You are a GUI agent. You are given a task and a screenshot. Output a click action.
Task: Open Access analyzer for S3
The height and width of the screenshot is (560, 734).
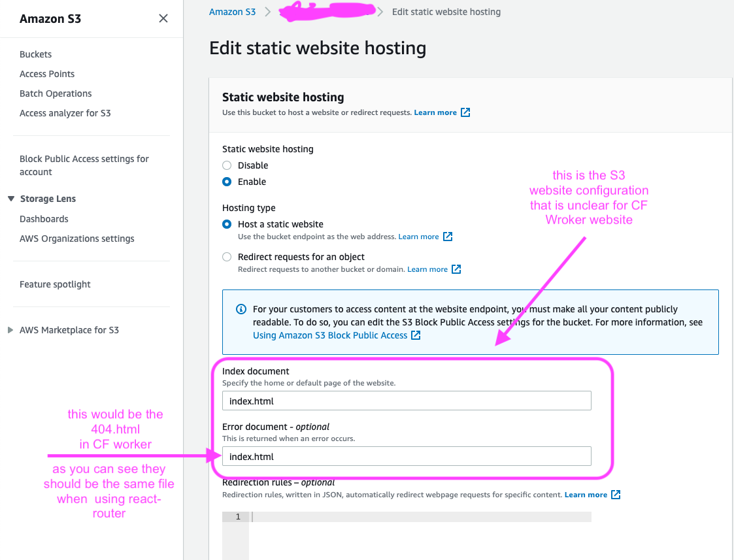[x=65, y=113]
